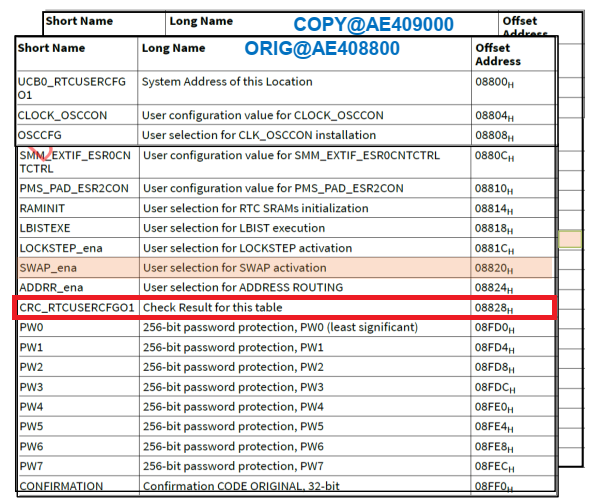Click offset address 08828H
This screenshot has width=592, height=502.
[x=494, y=308]
